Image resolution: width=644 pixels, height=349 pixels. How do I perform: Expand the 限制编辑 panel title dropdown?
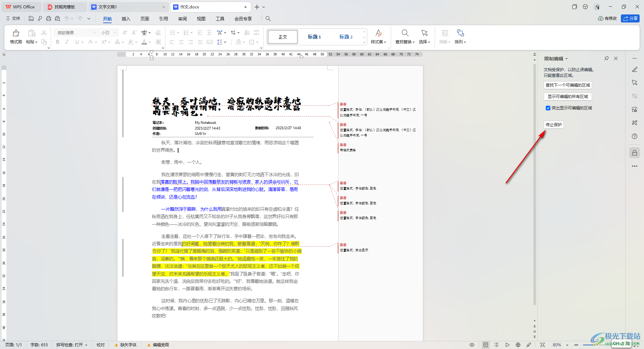pyautogui.click(x=567, y=59)
